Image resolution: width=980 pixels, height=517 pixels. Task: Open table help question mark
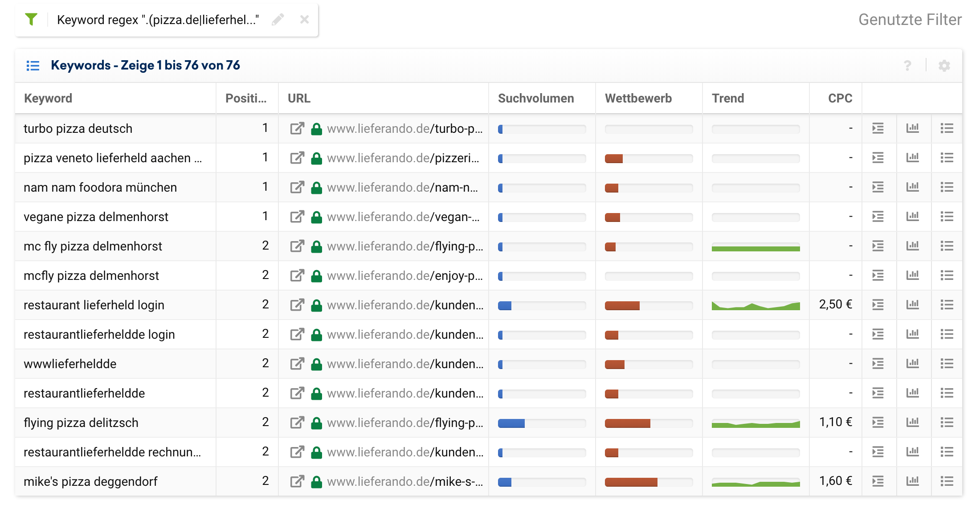[x=907, y=66]
